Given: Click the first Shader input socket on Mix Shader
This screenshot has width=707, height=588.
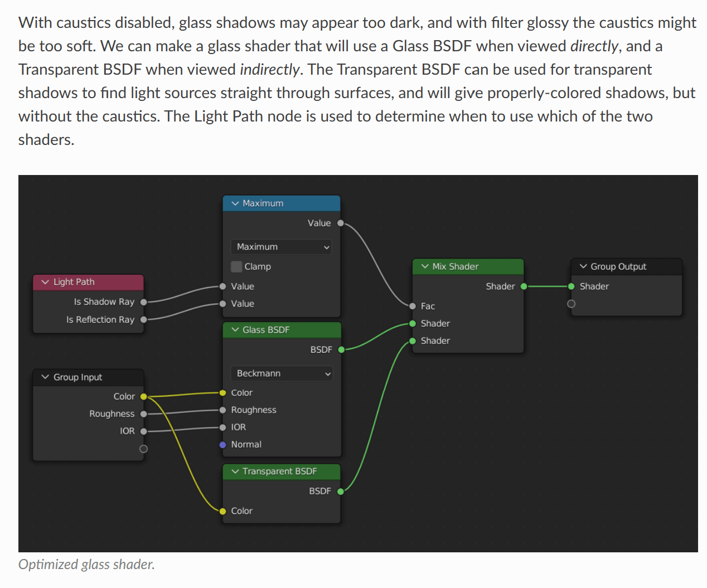Looking at the screenshot, I should (x=413, y=323).
